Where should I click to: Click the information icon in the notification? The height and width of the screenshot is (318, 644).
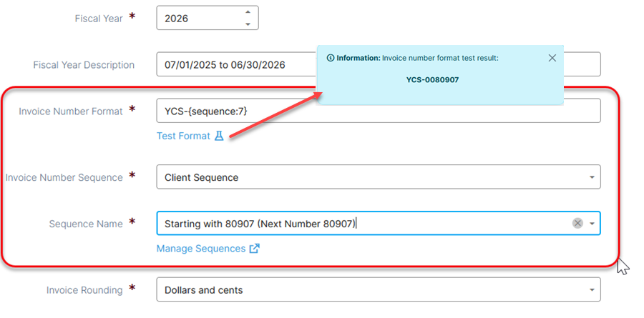[x=331, y=58]
